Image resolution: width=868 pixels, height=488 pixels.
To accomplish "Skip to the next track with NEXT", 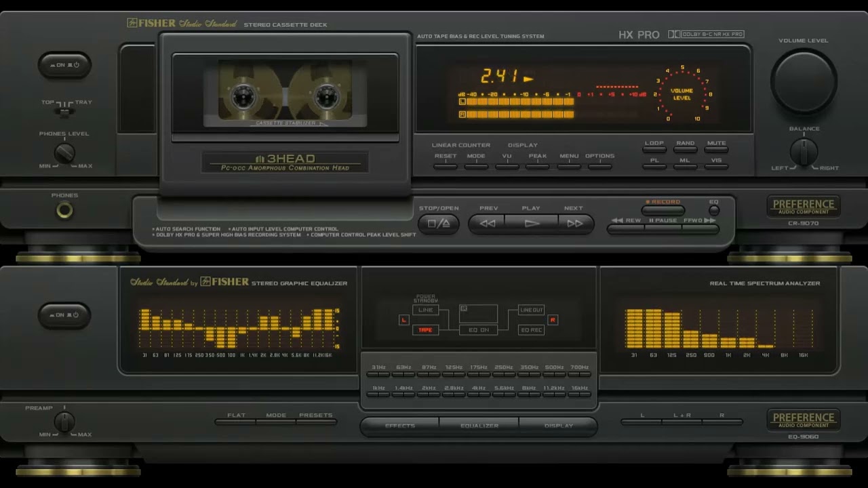I will point(575,224).
